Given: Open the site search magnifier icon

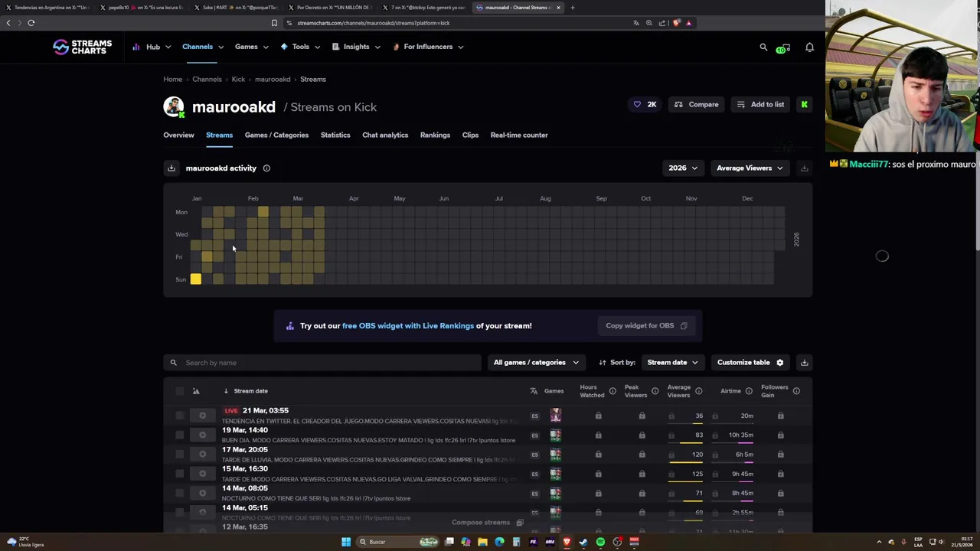Looking at the screenshot, I should click(x=763, y=47).
